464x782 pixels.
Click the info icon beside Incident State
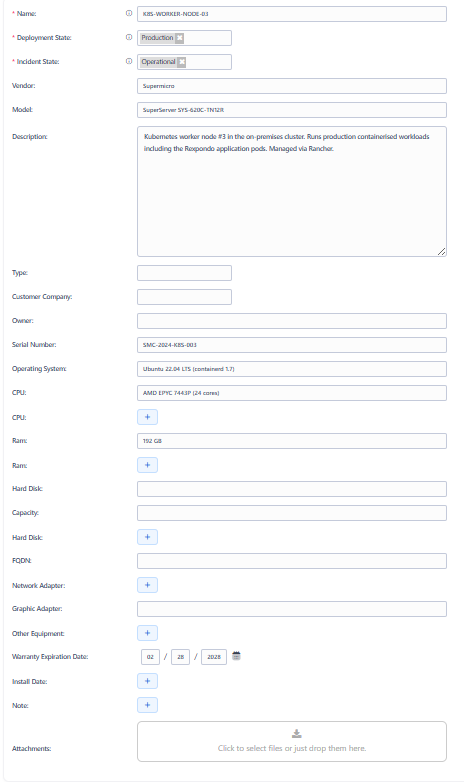129,61
